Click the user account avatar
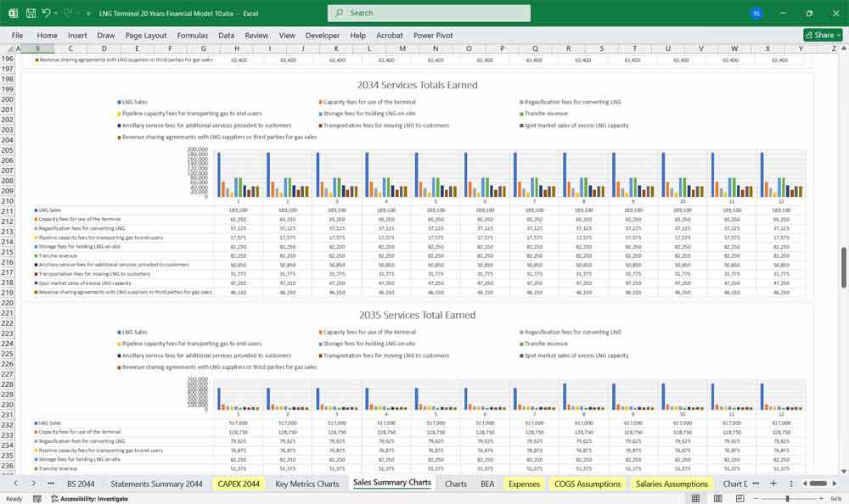This screenshot has height=504, width=849. tap(756, 14)
